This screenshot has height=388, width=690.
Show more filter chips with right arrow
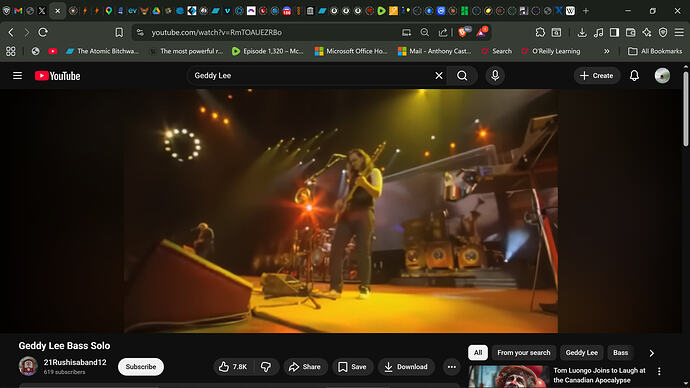coord(652,353)
